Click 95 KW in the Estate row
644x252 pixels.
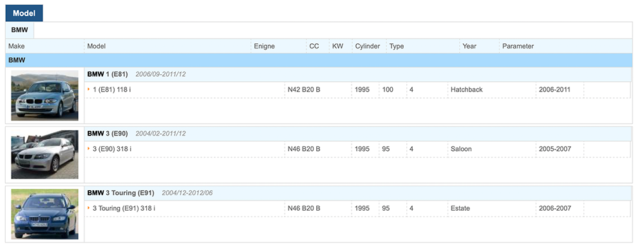click(x=386, y=208)
